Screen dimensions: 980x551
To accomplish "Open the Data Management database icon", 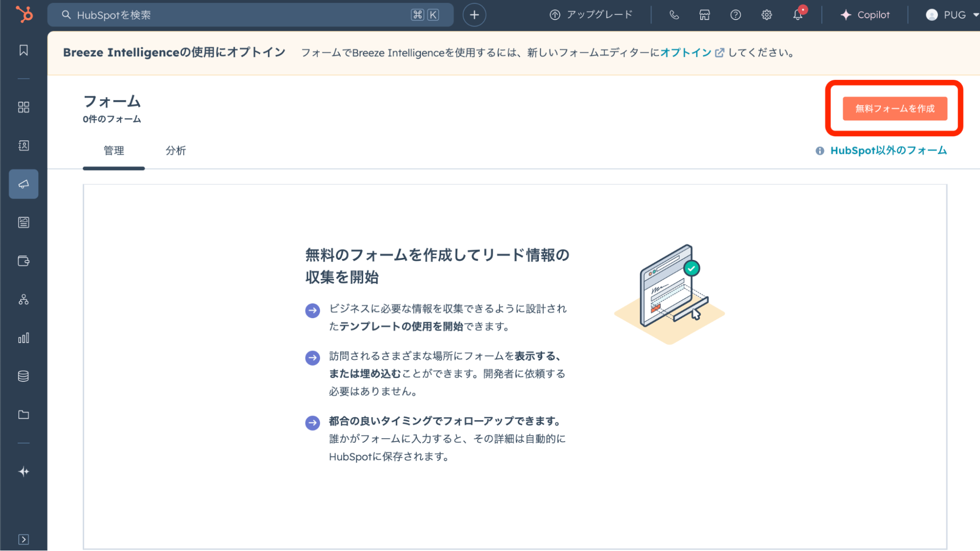I will point(24,376).
